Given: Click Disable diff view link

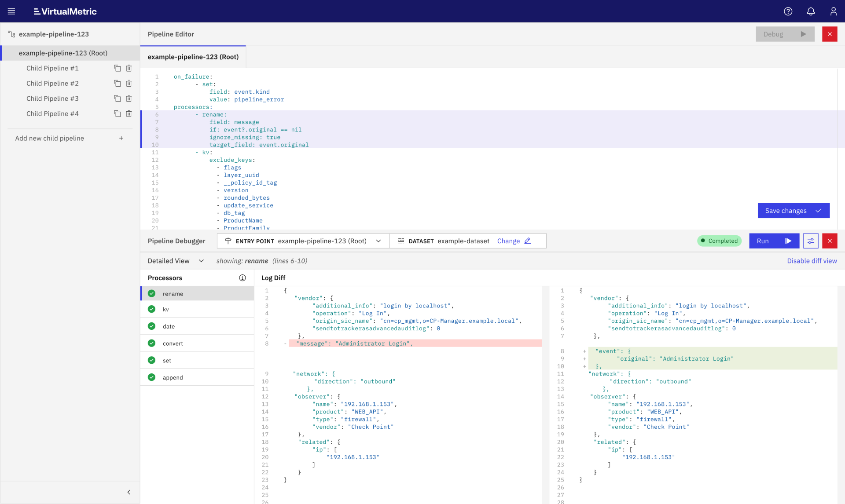Looking at the screenshot, I should tap(812, 261).
